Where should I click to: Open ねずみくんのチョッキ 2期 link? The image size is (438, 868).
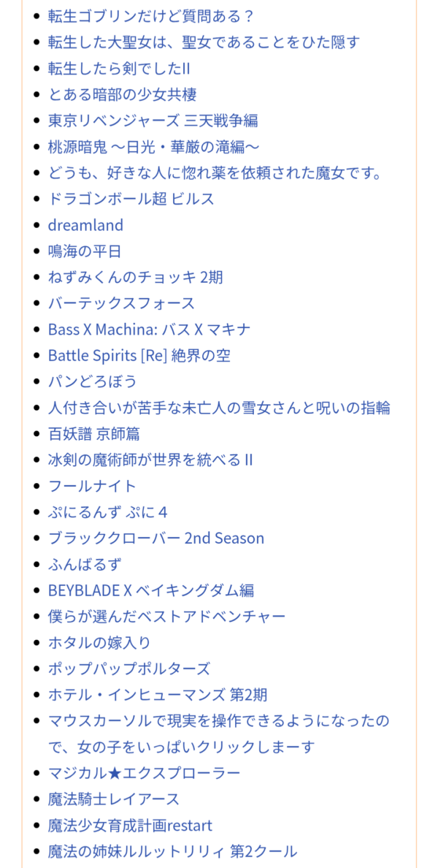coord(136,277)
